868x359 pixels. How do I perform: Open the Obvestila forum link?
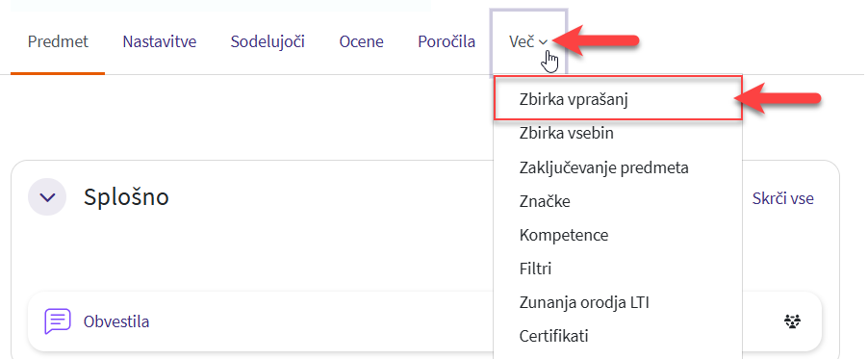[x=116, y=321]
